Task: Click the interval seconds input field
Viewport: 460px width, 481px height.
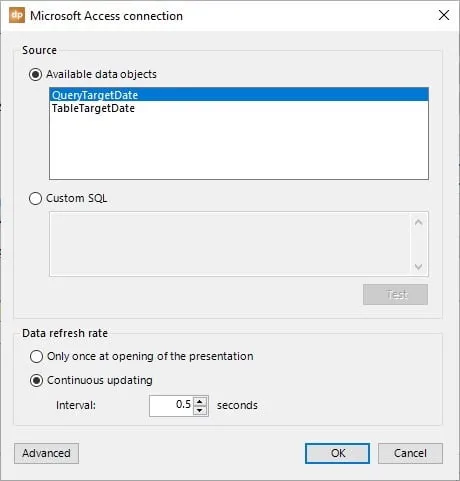Action: click(x=171, y=406)
